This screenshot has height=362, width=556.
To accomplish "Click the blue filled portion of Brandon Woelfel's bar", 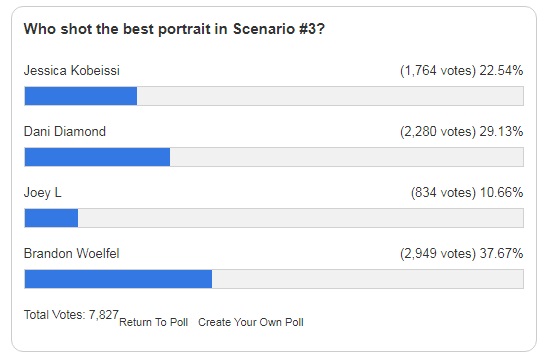I will coord(118,279).
